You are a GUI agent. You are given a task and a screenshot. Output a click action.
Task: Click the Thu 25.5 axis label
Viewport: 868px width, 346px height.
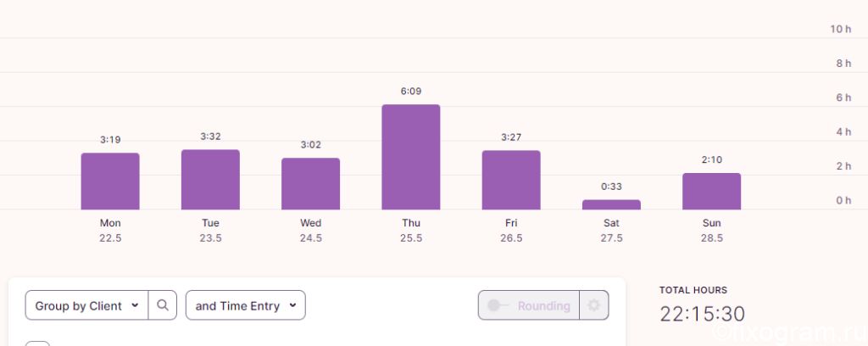pos(411,231)
